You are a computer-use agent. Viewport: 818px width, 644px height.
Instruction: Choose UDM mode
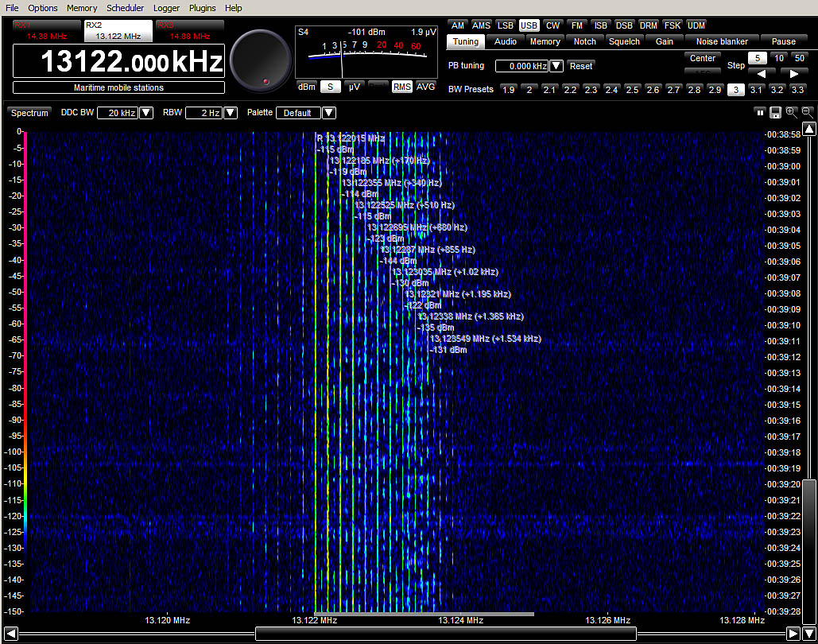click(696, 25)
